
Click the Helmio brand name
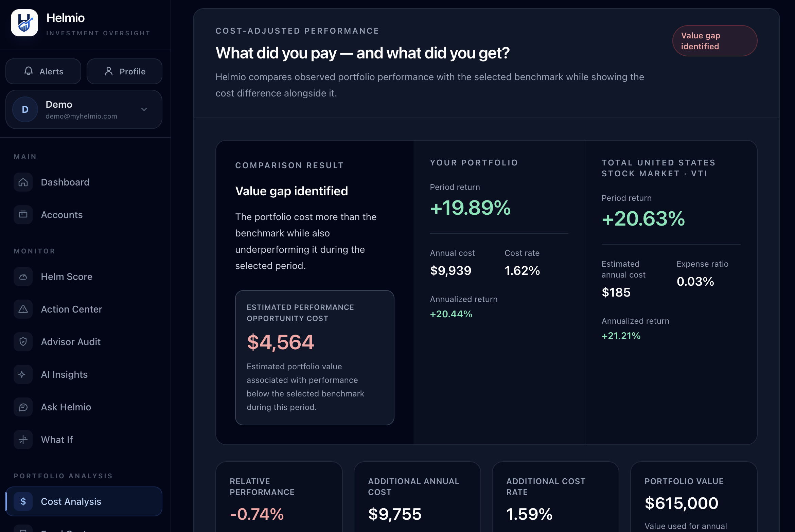click(x=66, y=18)
